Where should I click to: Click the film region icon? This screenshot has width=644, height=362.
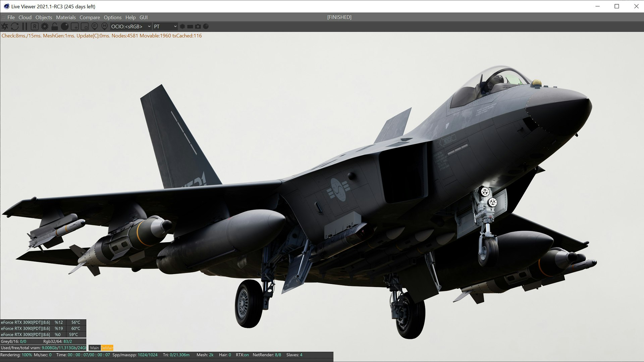(x=85, y=26)
